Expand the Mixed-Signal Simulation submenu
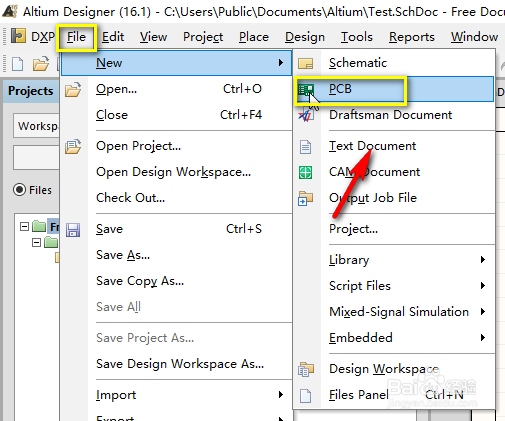 point(483,312)
